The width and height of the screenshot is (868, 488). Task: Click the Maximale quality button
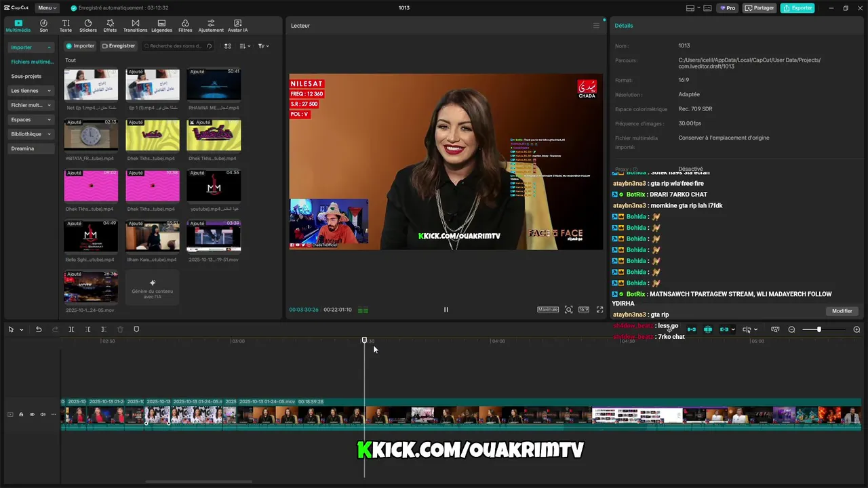(x=548, y=310)
